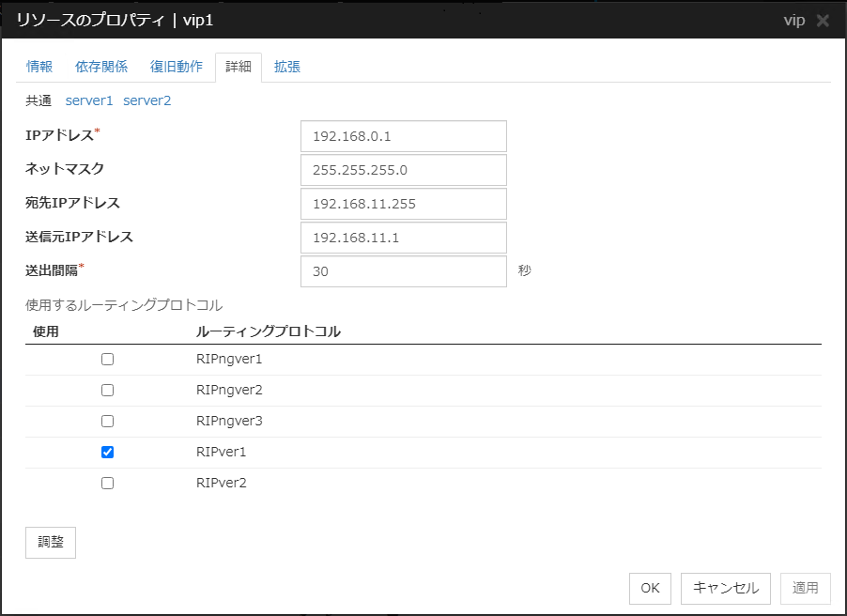
Task: Edit the 送出間隔 value field
Action: tap(403, 271)
